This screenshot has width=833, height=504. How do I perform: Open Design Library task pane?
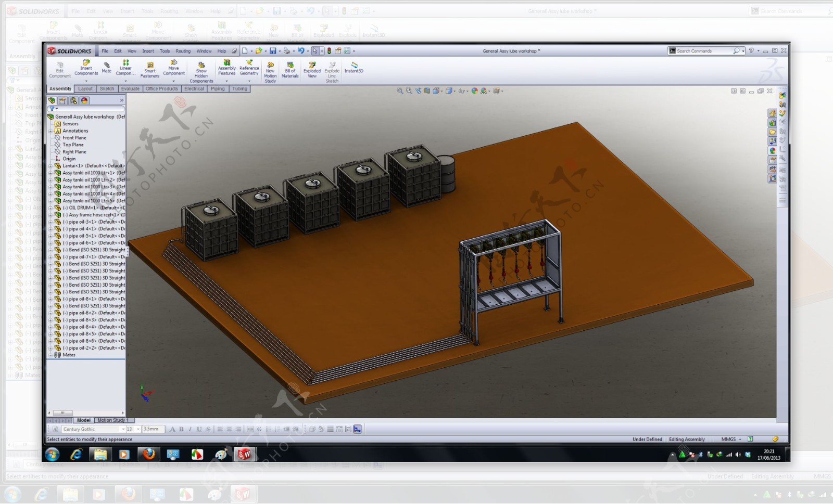click(x=772, y=123)
